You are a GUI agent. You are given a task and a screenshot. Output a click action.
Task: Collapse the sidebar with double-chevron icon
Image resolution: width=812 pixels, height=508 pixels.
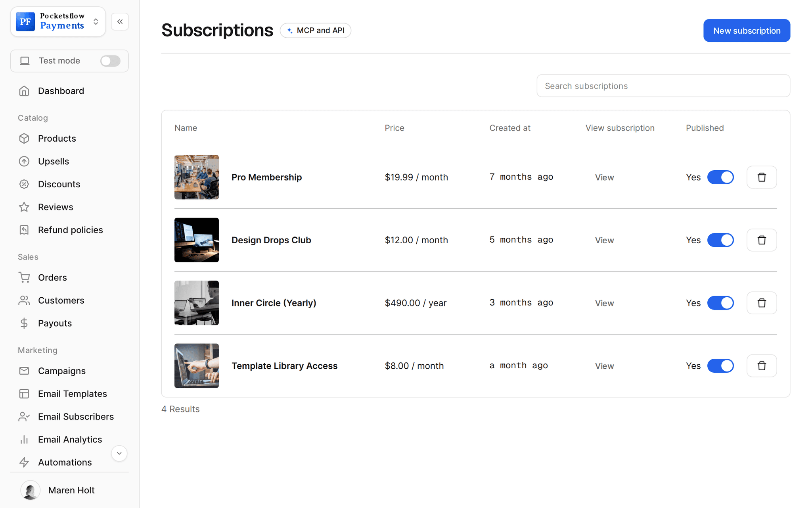tap(120, 21)
